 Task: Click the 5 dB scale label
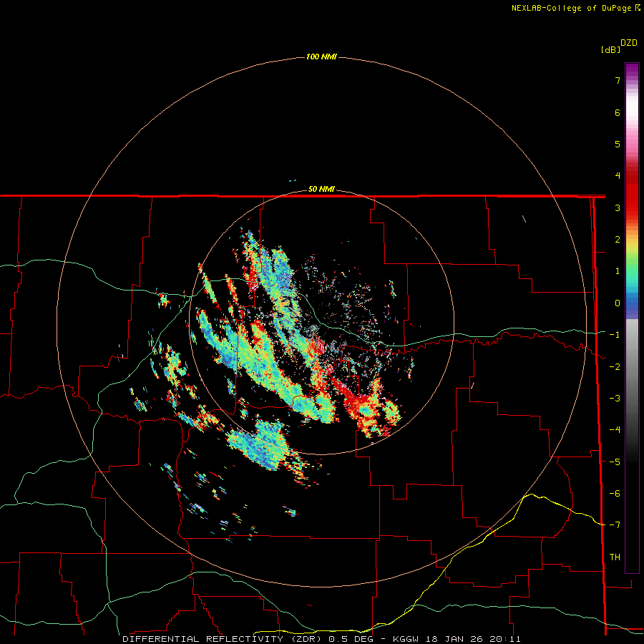coord(618,144)
